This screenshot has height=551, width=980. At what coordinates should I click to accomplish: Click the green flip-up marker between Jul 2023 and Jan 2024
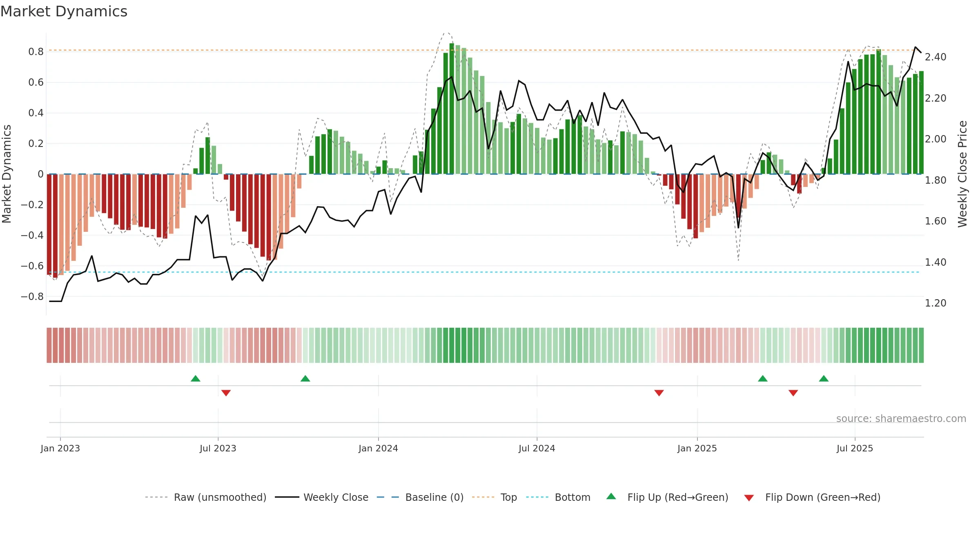[305, 378]
